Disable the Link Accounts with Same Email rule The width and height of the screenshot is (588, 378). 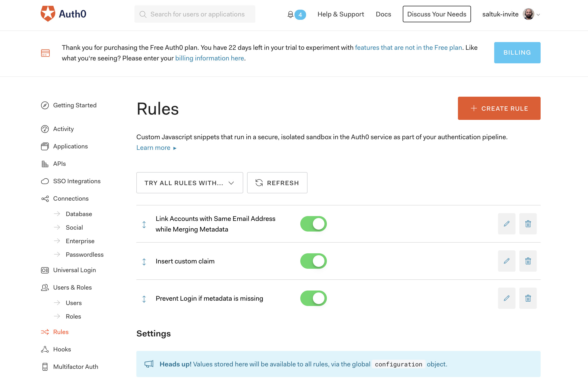point(314,224)
